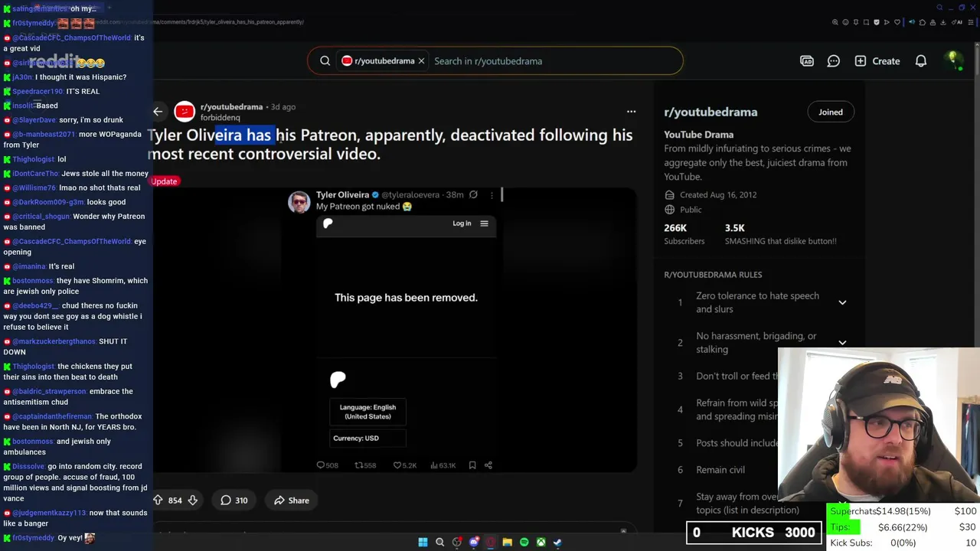
Task: Open the r/youtubedrama sidebar heading
Action: (x=710, y=112)
